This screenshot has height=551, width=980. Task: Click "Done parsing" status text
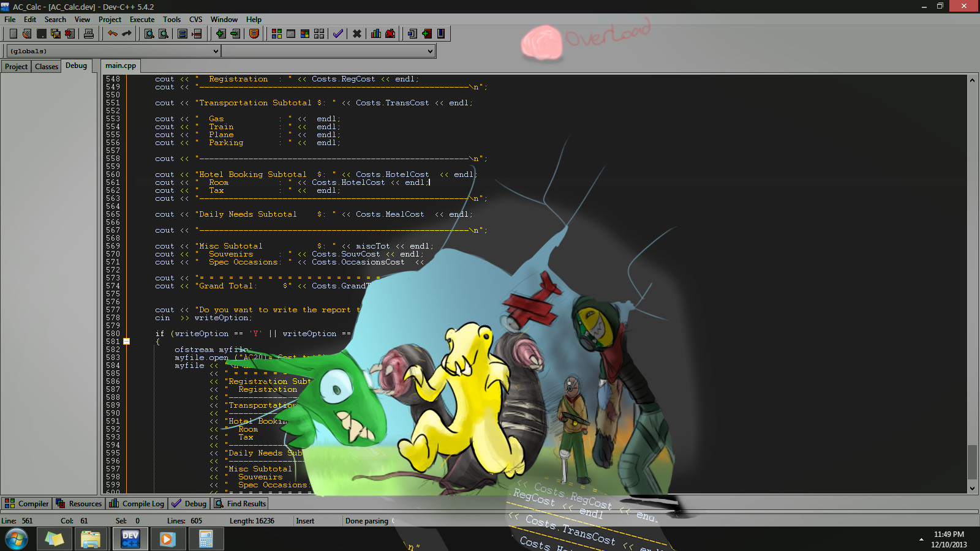click(x=367, y=521)
